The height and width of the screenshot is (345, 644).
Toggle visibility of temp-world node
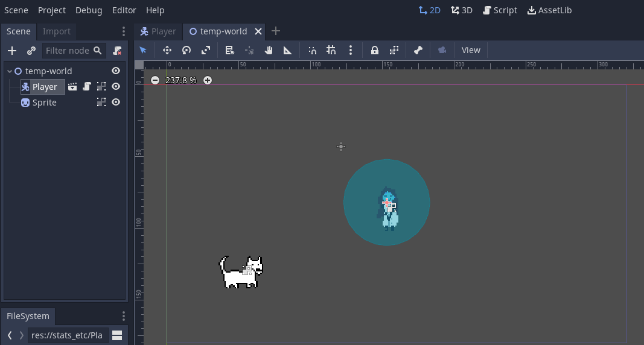[116, 71]
